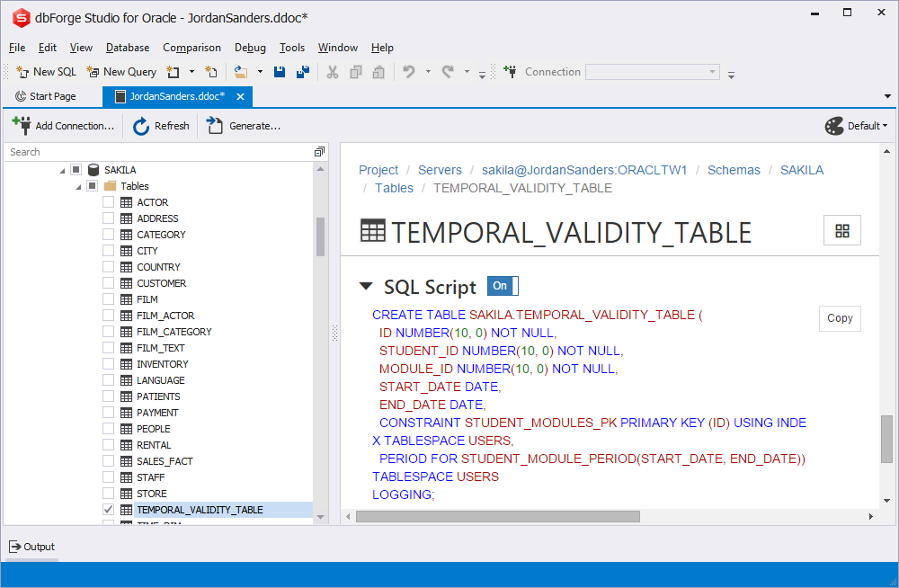Viewport: 899px width, 588px height.
Task: Click the Add Connection plug icon
Action: tap(22, 126)
